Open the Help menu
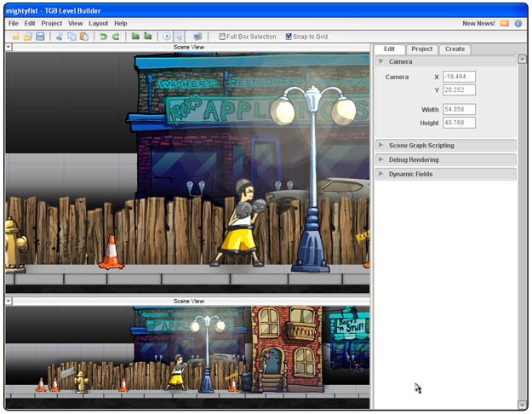532x414 pixels. click(121, 24)
